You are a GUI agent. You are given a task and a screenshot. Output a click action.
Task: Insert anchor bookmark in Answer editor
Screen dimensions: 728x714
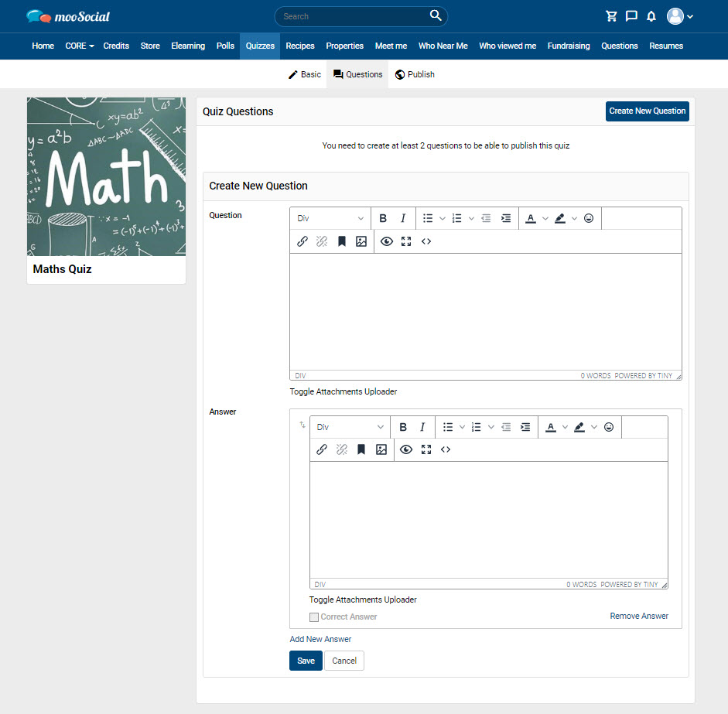[x=361, y=449]
